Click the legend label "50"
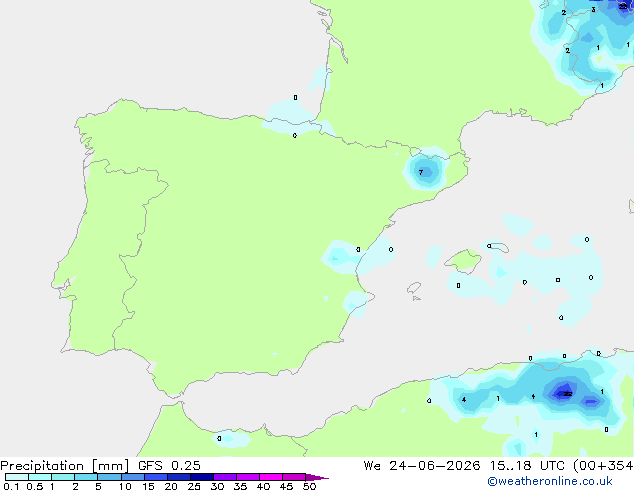 pyautogui.click(x=309, y=486)
